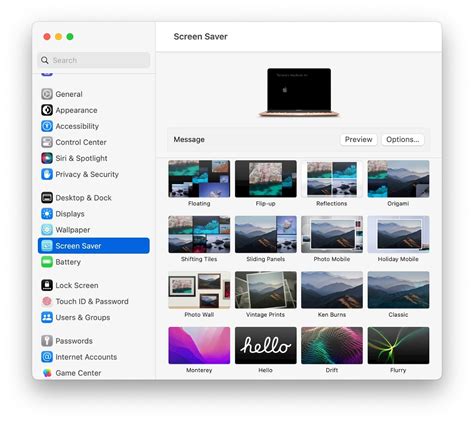Click the Wallpaper icon in sidebar

[x=47, y=230]
